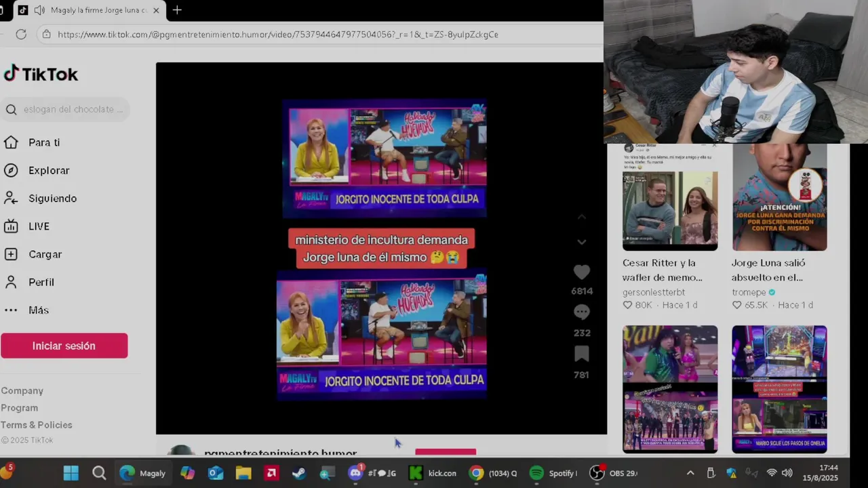Open tromepe profile
The image size is (868, 488).
click(x=749, y=292)
